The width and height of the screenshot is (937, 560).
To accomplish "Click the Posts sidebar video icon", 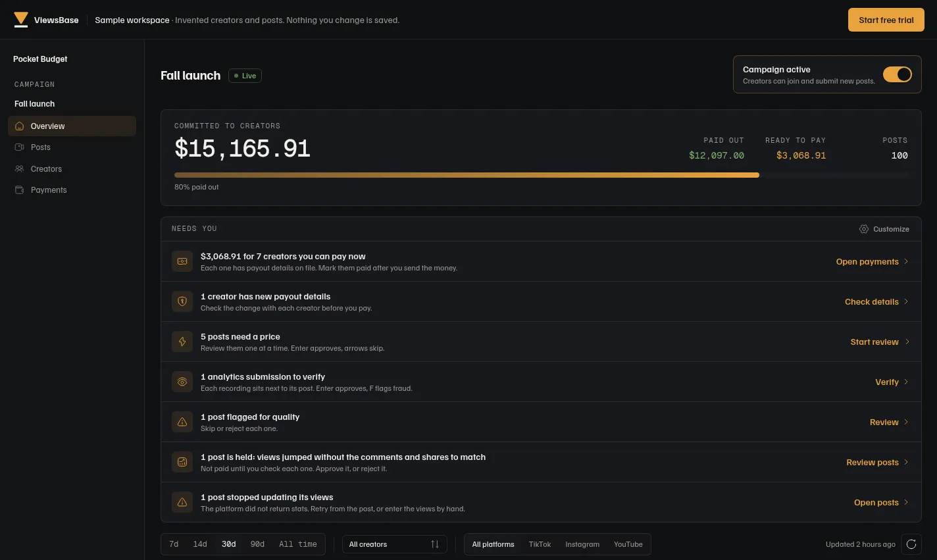I will point(20,147).
